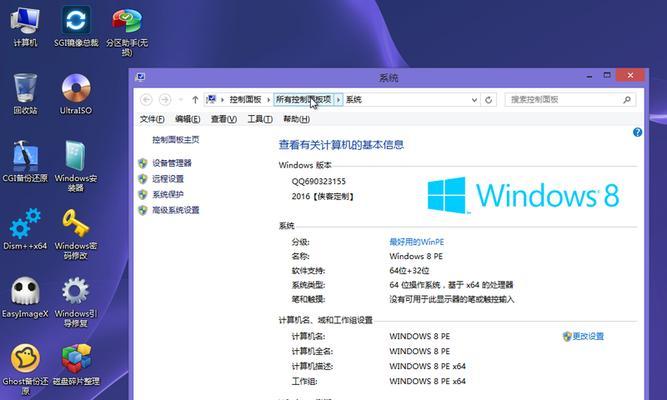Open 设备管理器 link
The image size is (667, 400).
pyautogui.click(x=172, y=163)
